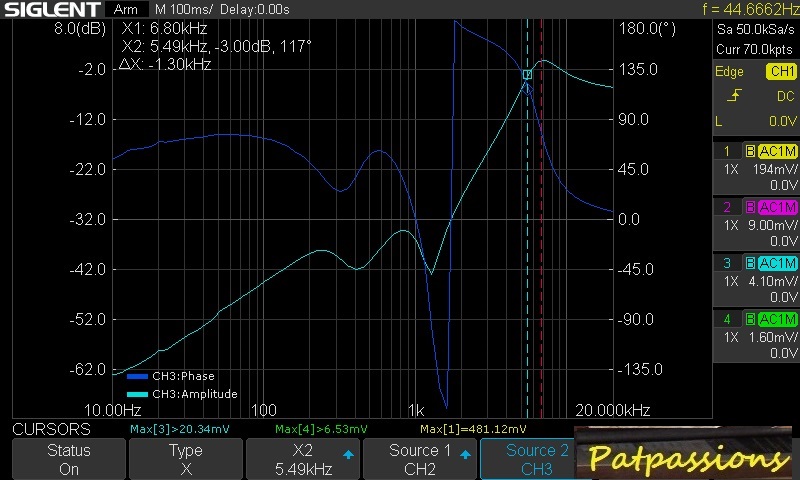The height and width of the screenshot is (480, 800).
Task: Select the yellow CH1 trigger source badge
Action: click(x=781, y=71)
